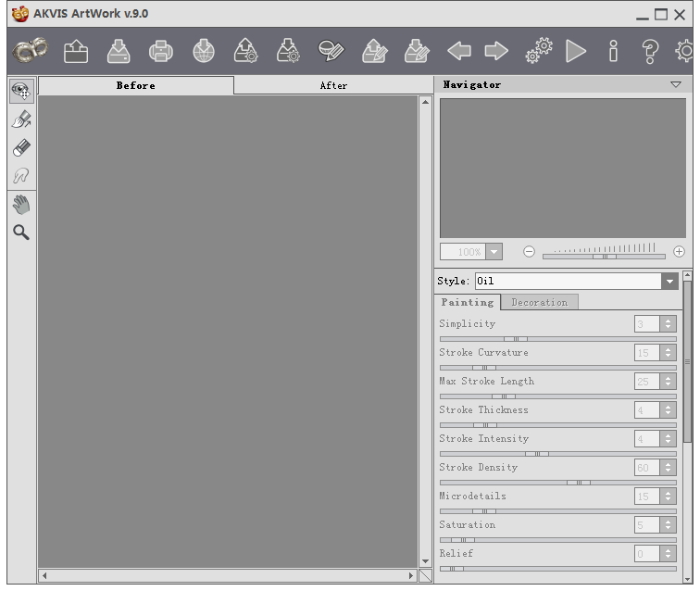
Task: Start processing with the Run play button
Action: 576,51
